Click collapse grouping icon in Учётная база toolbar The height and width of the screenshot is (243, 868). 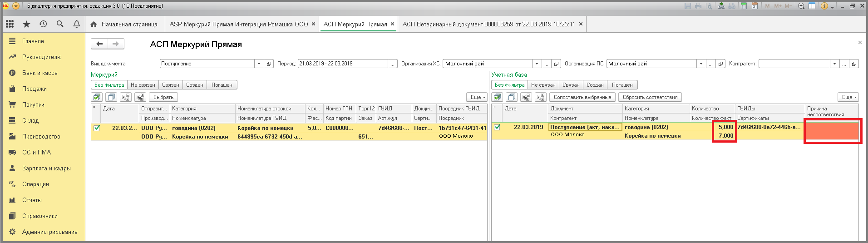coord(526,97)
